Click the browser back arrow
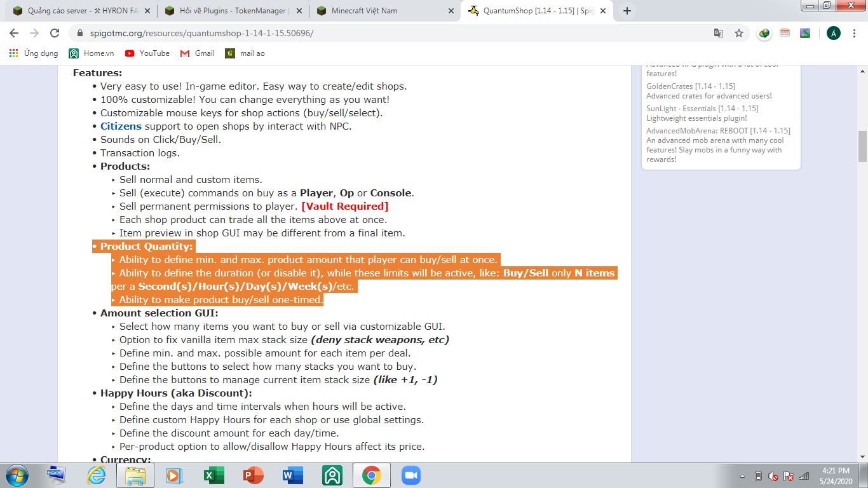 [x=14, y=33]
